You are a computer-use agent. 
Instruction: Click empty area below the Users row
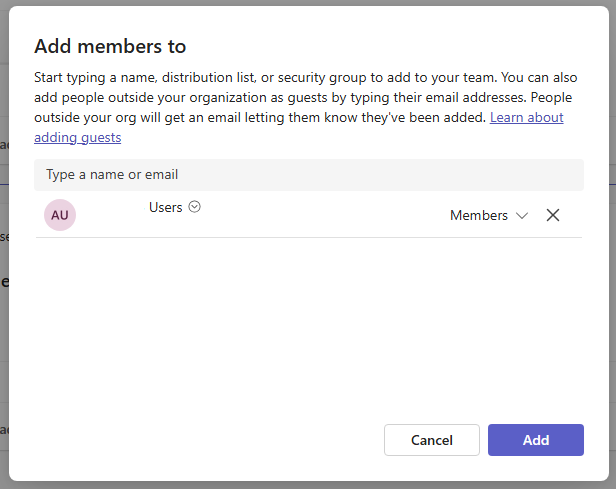point(308,320)
